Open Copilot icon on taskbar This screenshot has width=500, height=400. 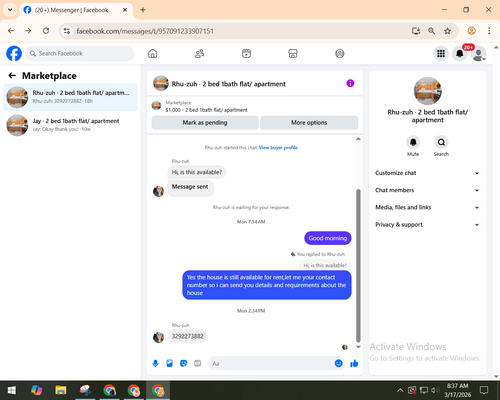36,390
